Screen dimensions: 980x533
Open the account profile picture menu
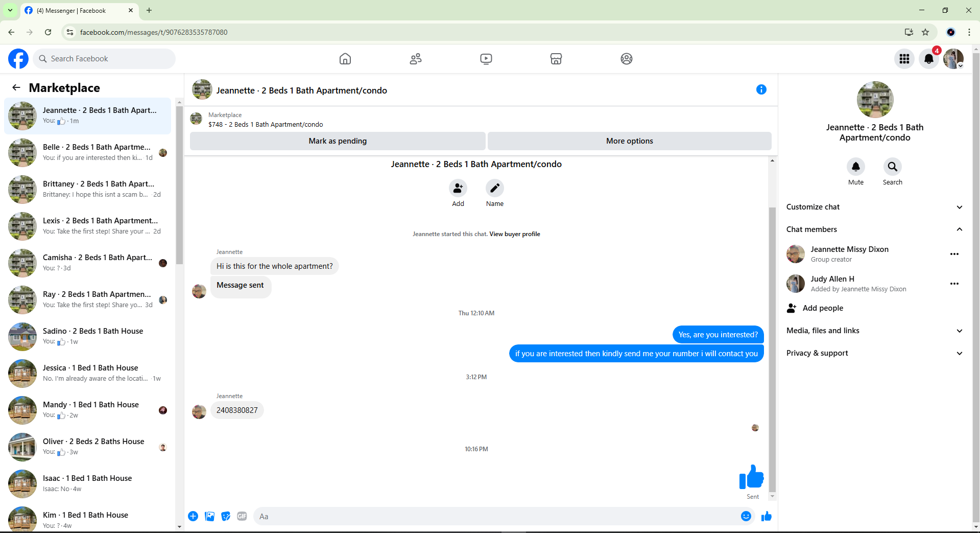point(953,59)
